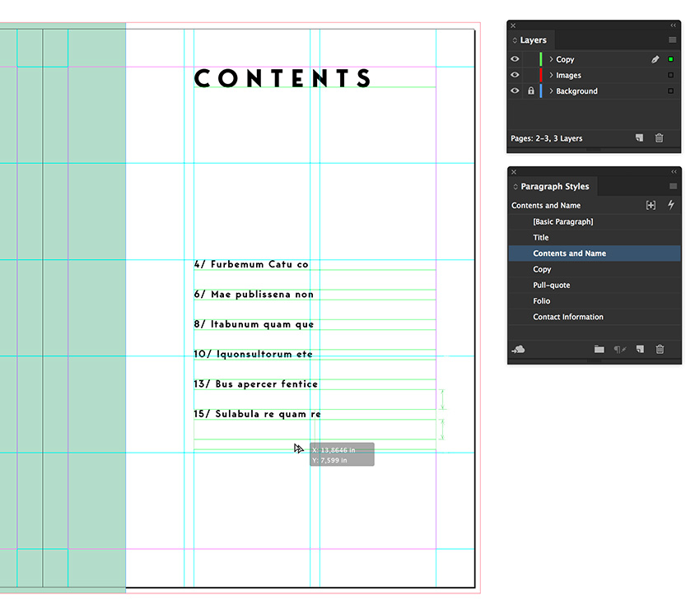Open the Layers panel menu icon
Image resolution: width=700 pixels, height=609 pixels.
(x=672, y=40)
